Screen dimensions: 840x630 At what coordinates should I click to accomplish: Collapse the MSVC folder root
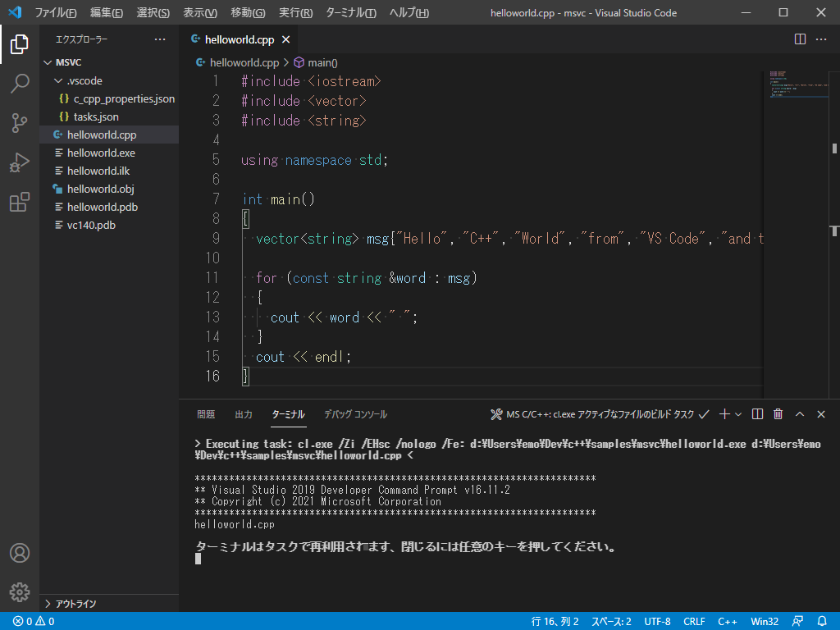109,62
